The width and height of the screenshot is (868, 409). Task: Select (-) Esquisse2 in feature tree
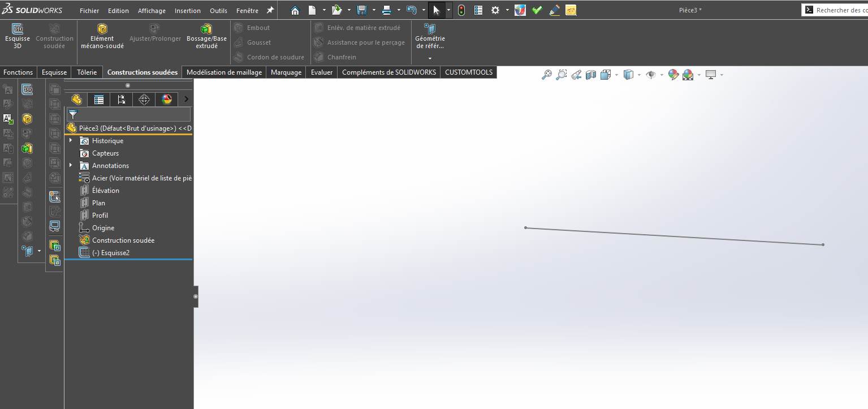point(110,253)
